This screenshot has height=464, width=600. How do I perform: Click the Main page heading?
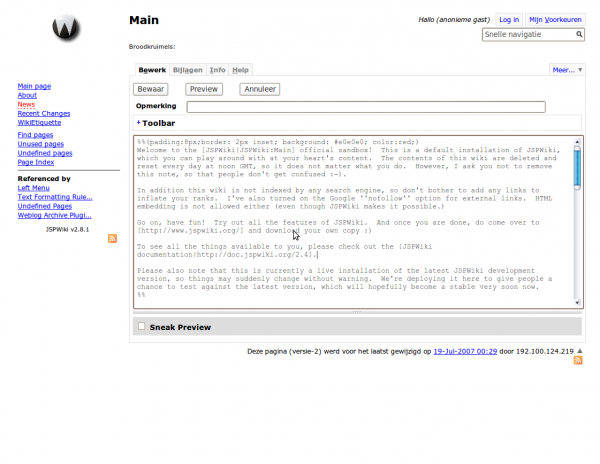click(x=144, y=20)
